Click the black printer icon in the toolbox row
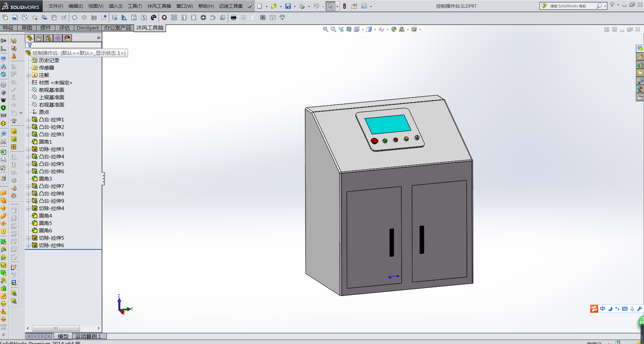The image size is (644, 344). click(x=234, y=17)
